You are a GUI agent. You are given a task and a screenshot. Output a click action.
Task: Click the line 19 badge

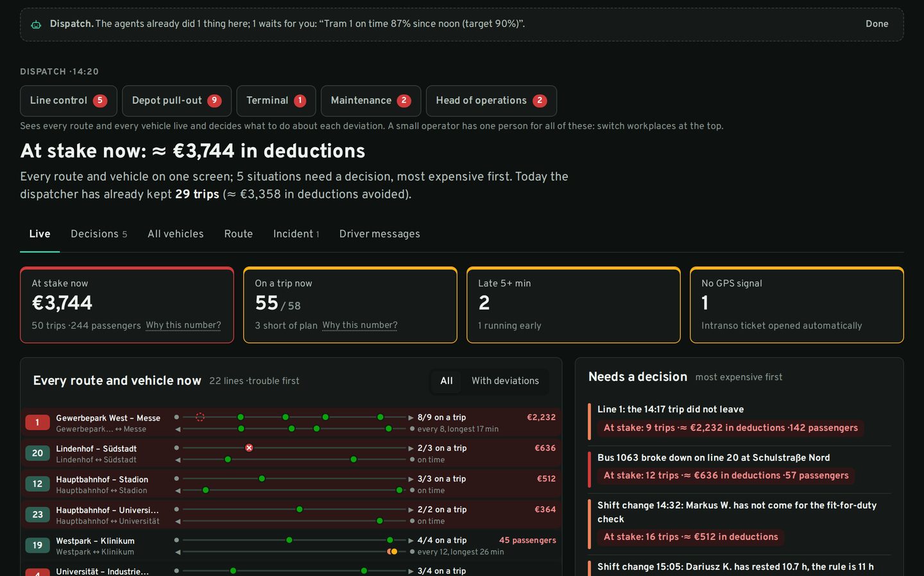[37, 546]
